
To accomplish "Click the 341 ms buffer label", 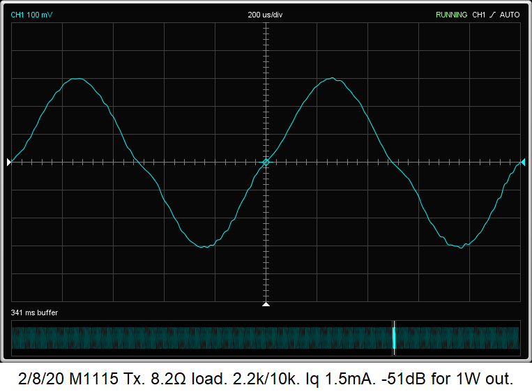I will 34,312.
